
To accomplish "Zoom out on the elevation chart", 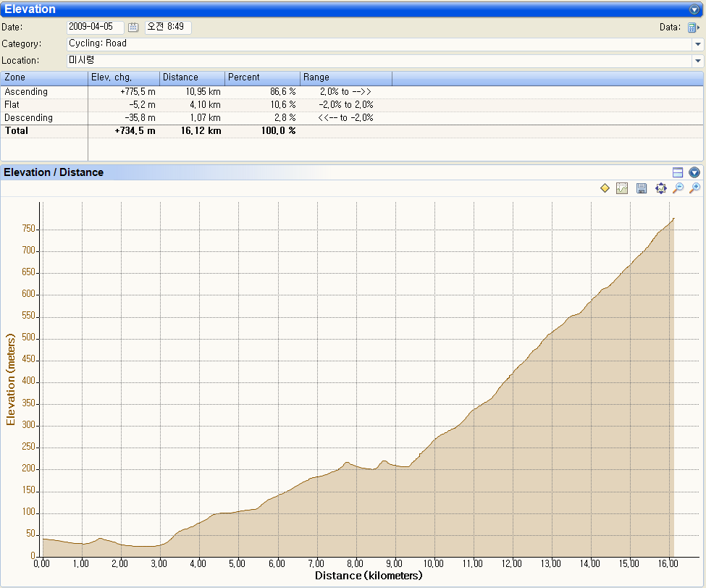I will click(678, 188).
